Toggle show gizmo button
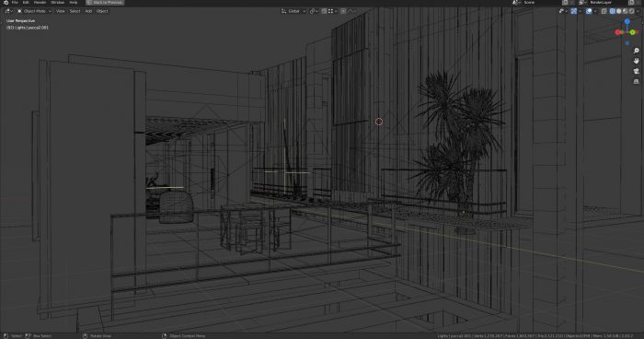 click(x=574, y=11)
